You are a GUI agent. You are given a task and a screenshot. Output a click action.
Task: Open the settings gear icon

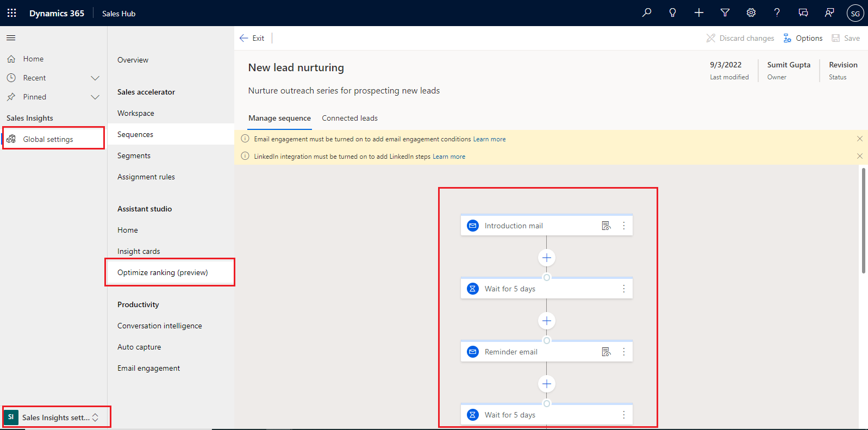tap(751, 13)
